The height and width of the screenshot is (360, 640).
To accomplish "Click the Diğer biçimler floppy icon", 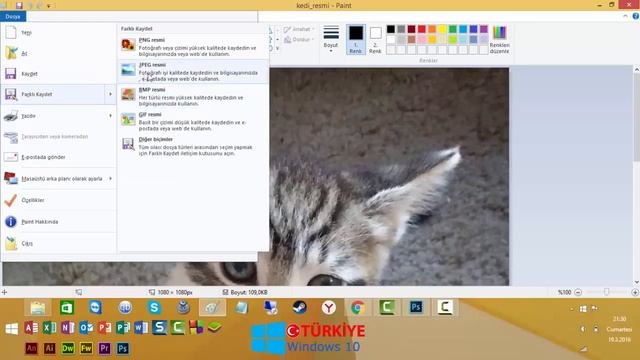I will pyautogui.click(x=128, y=144).
